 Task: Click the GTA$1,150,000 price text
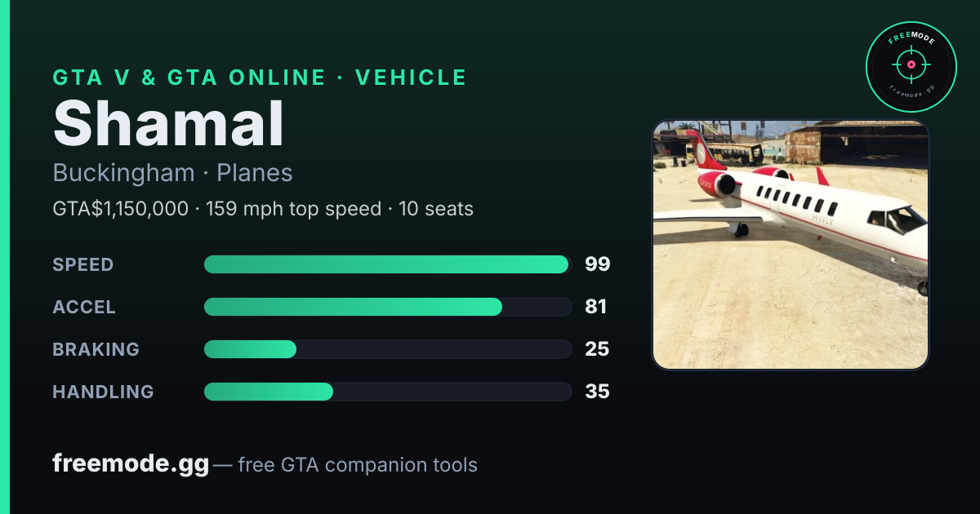click(120, 209)
